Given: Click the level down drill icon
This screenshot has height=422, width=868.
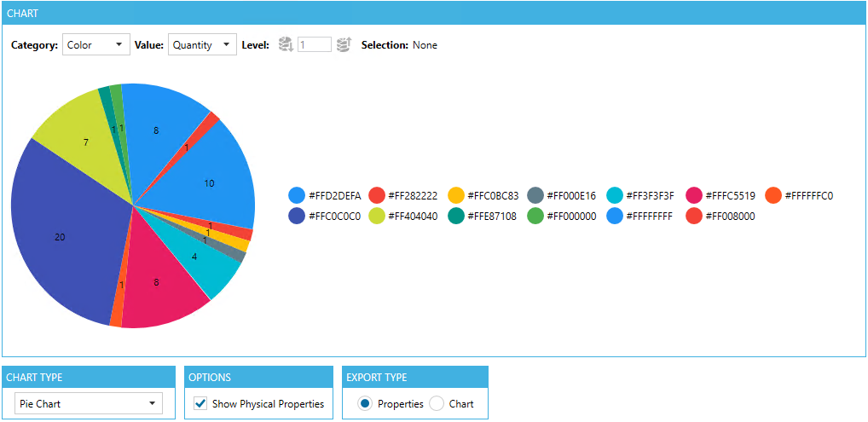Looking at the screenshot, I should pyautogui.click(x=286, y=44).
